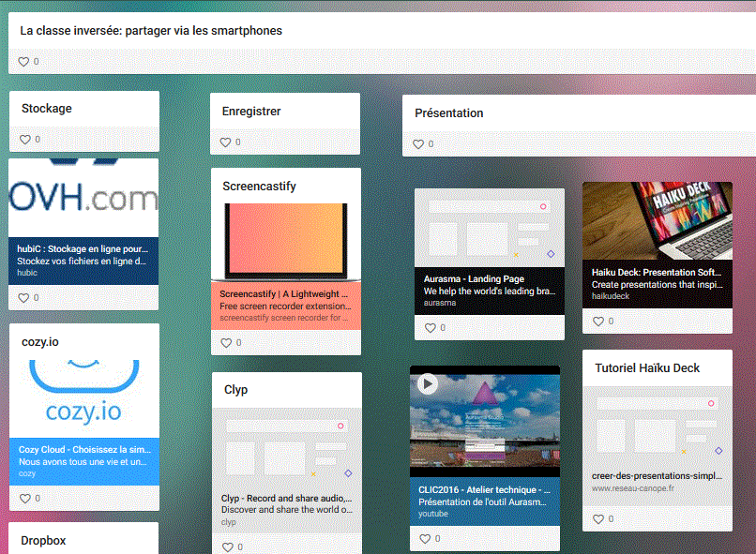Image resolution: width=756 pixels, height=554 pixels.
Task: Like the board title post
Action: pyautogui.click(x=24, y=62)
